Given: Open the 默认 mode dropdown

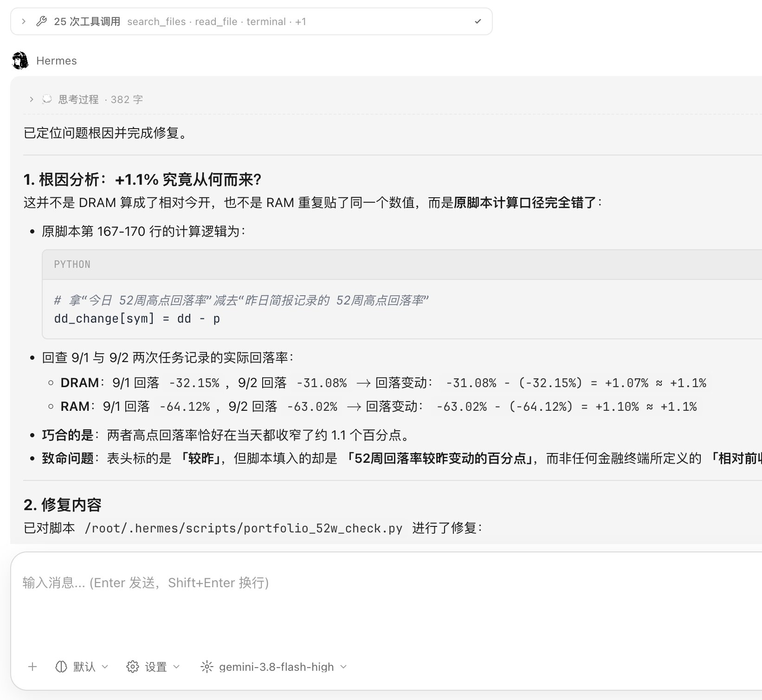Looking at the screenshot, I should [x=82, y=667].
